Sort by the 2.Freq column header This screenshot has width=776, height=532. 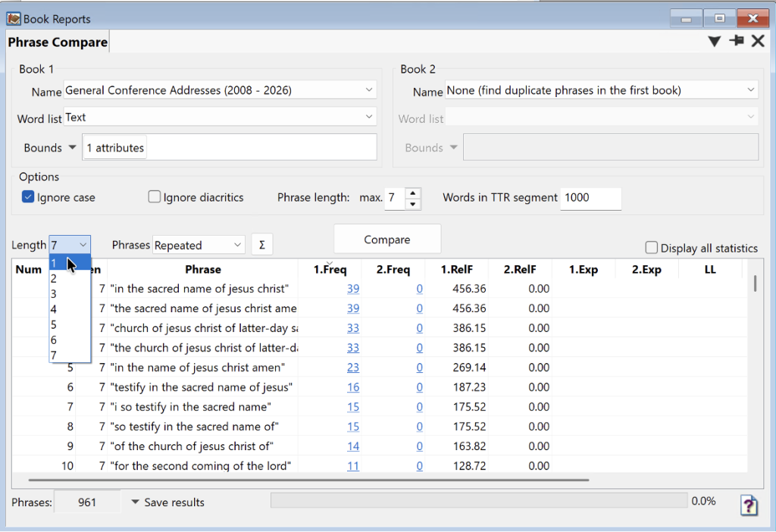point(393,269)
